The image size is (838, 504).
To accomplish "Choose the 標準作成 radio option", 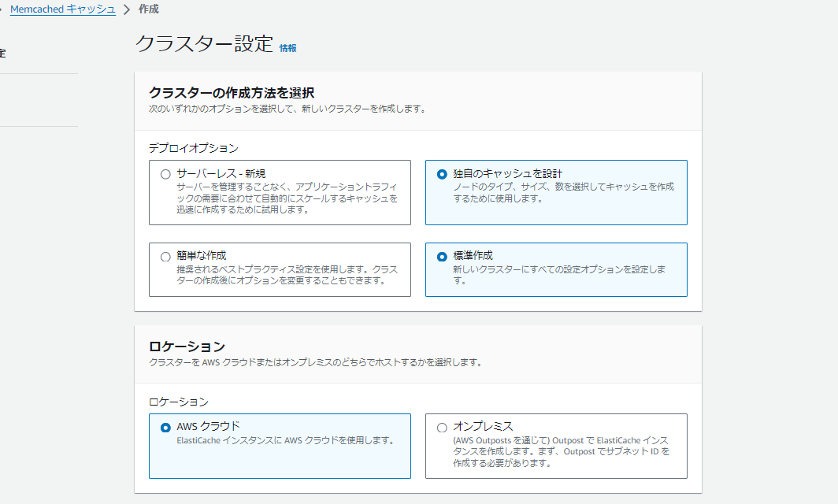I will pyautogui.click(x=442, y=257).
